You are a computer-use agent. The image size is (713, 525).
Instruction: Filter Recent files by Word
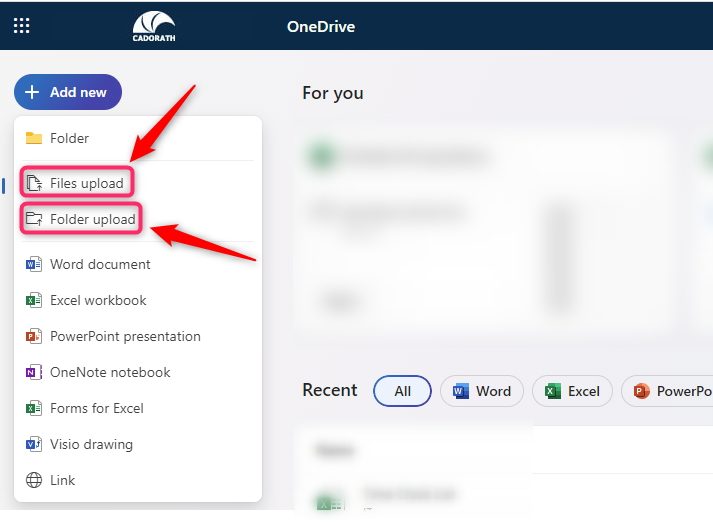tap(482, 391)
